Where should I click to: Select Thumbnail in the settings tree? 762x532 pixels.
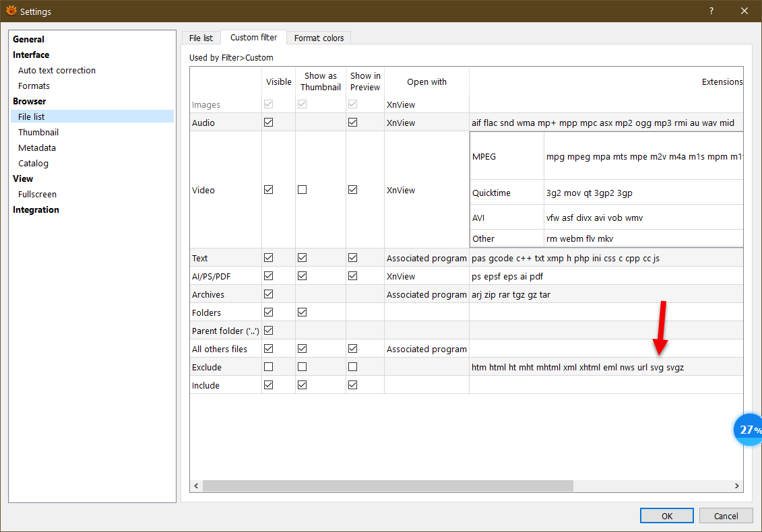pyautogui.click(x=38, y=132)
